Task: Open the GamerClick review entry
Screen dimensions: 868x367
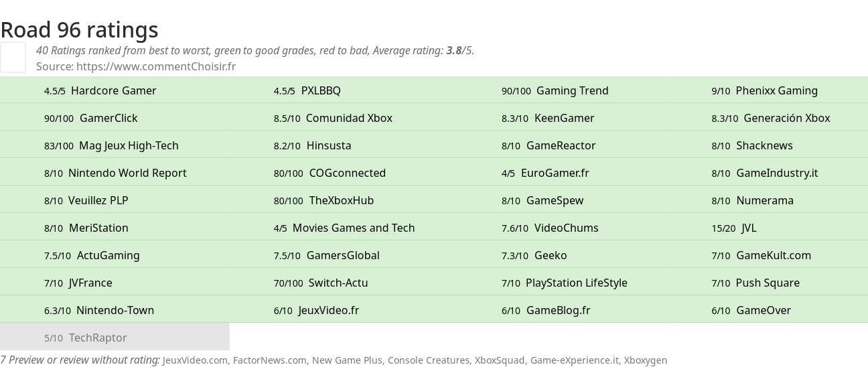Action: coord(115,118)
